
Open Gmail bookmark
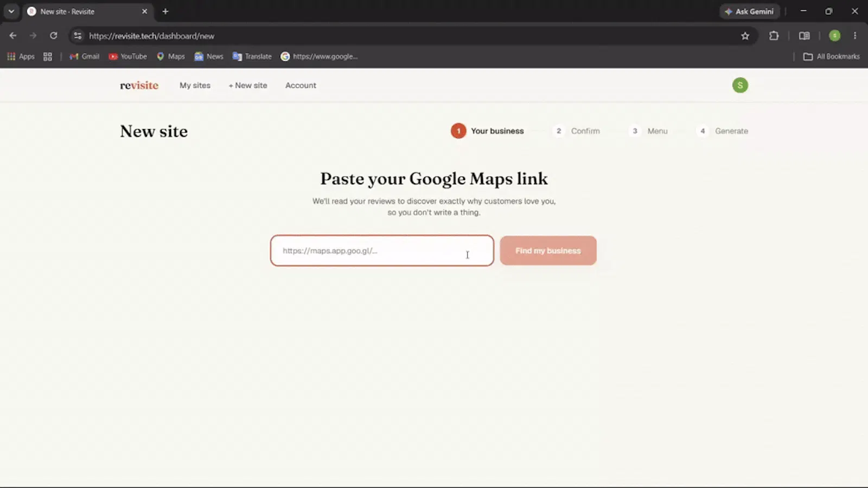point(84,56)
